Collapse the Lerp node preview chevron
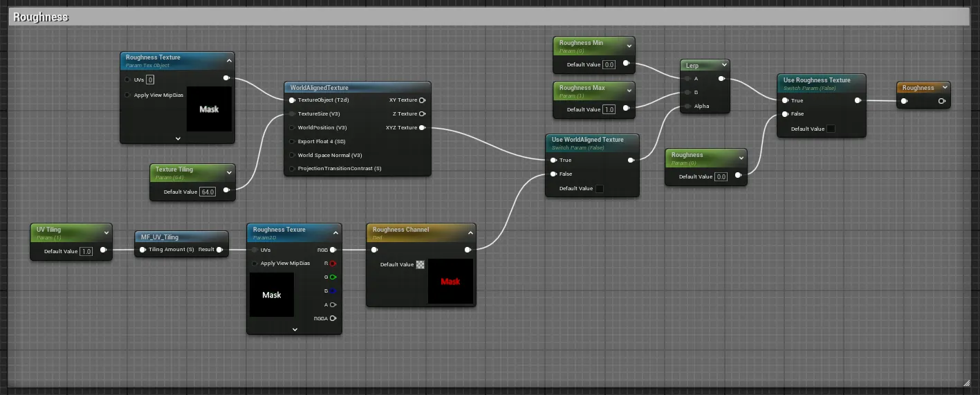980x395 pixels. [x=723, y=65]
